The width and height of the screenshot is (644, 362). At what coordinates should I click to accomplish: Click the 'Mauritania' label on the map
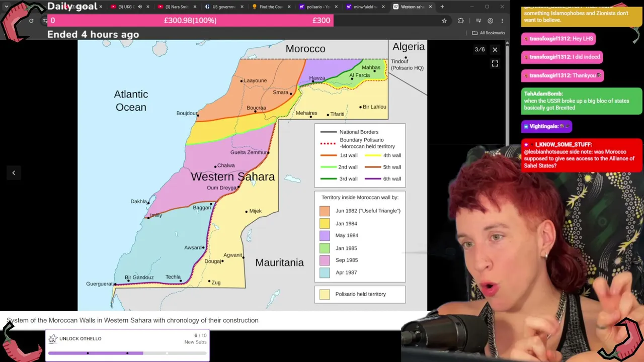[279, 262]
